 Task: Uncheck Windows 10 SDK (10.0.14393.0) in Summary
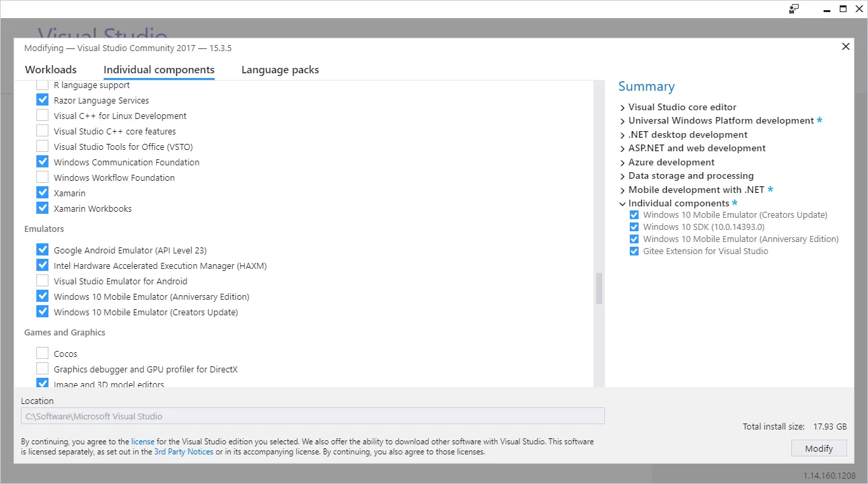[634, 227]
